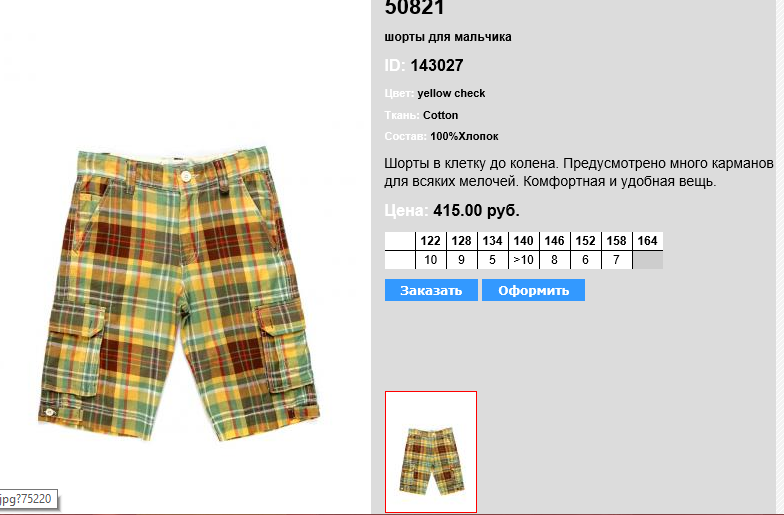Click the greyed-out quantity cell under 164
The width and height of the screenshot is (784, 515).
[648, 260]
